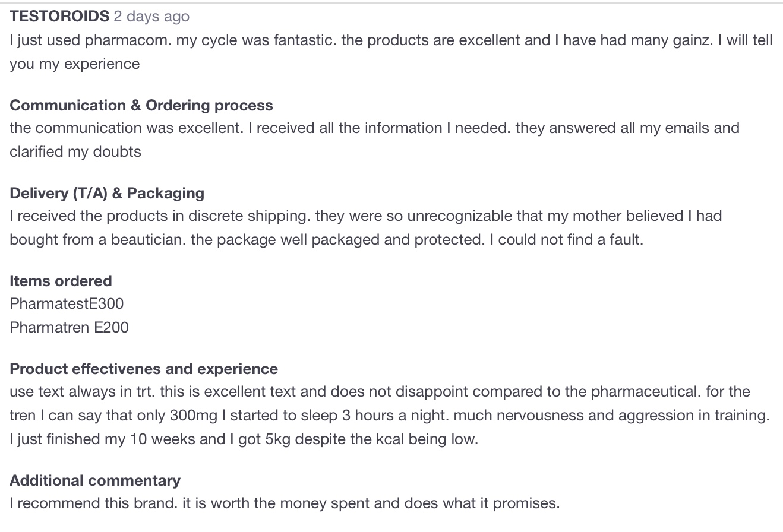Click the "Items ordered" heading

(x=61, y=281)
